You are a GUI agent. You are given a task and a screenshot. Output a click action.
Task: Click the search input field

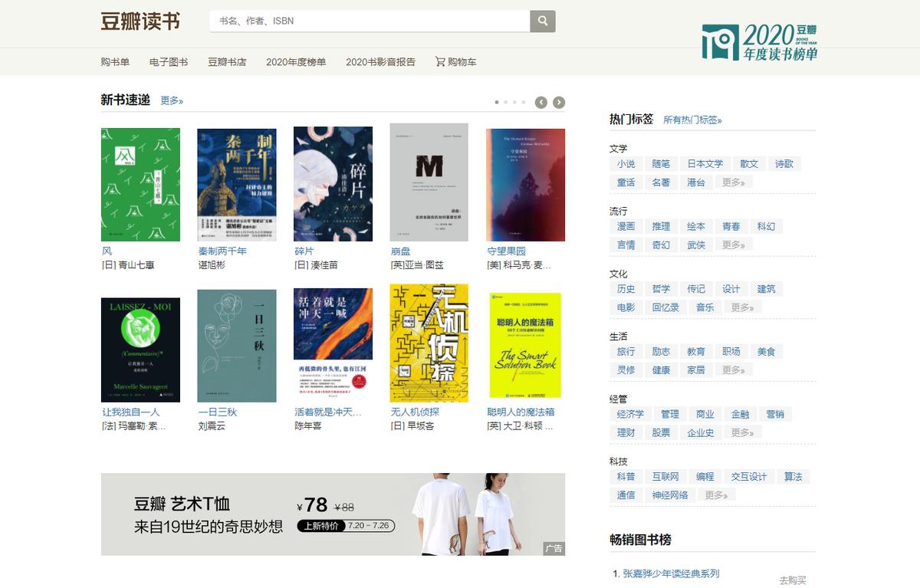(x=370, y=21)
